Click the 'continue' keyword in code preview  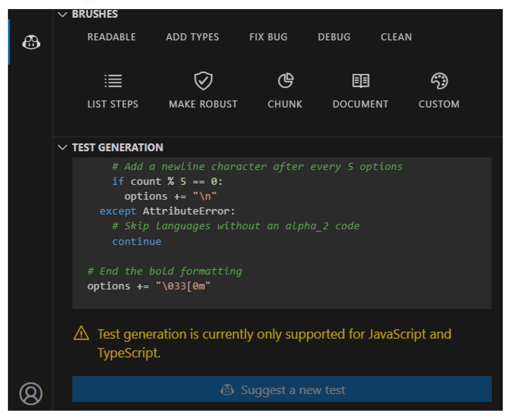pos(137,242)
